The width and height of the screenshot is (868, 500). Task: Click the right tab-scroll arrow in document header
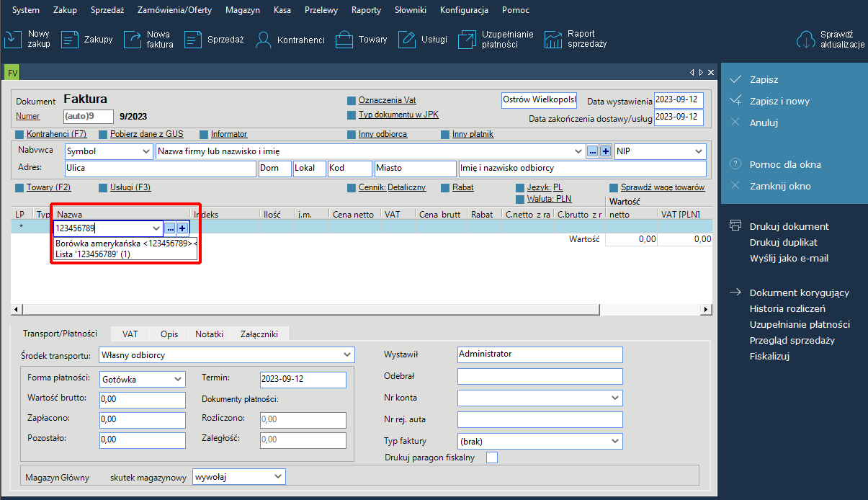pyautogui.click(x=700, y=73)
